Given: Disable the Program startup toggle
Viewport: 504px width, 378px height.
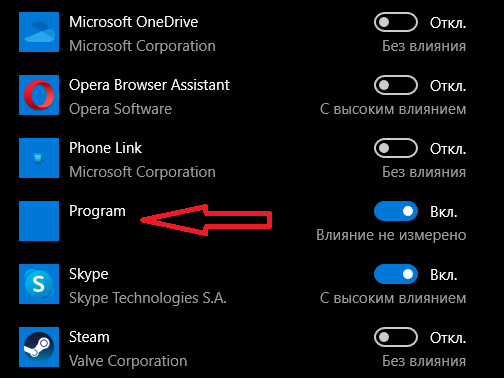Looking at the screenshot, I should 396,211.
